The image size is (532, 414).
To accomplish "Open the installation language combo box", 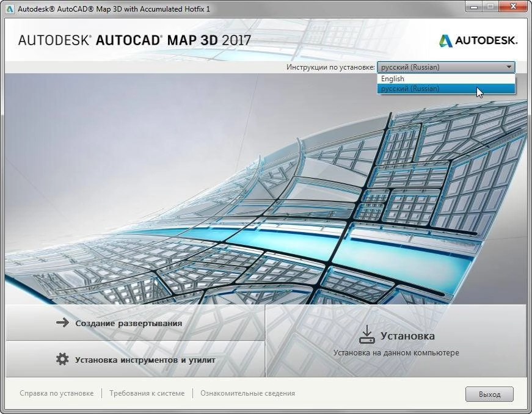I will pos(446,67).
